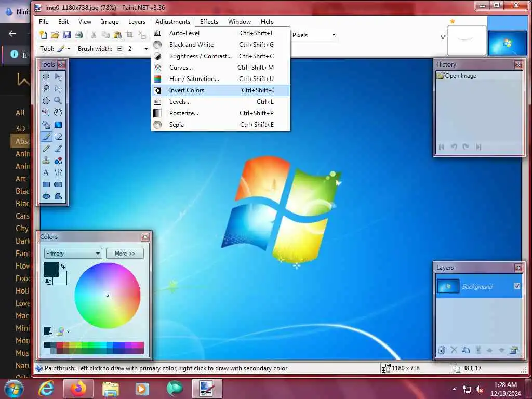The height and width of the screenshot is (399, 532).
Task: Select the Recolor tool
Action: point(58,161)
